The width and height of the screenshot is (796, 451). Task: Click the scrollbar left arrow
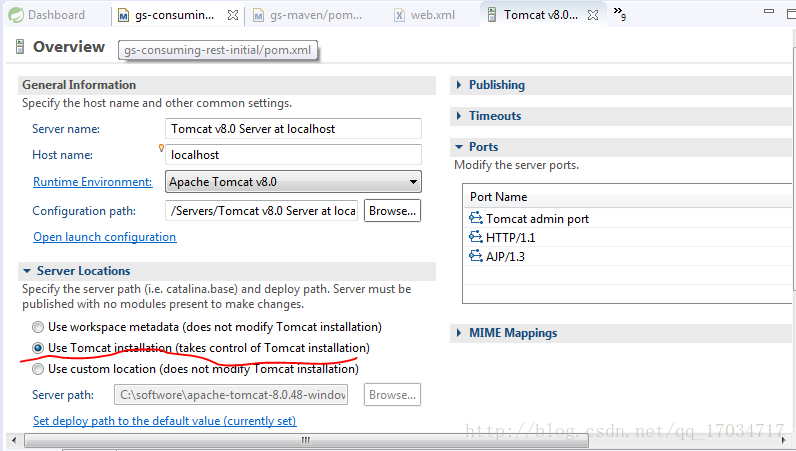[x=14, y=440]
